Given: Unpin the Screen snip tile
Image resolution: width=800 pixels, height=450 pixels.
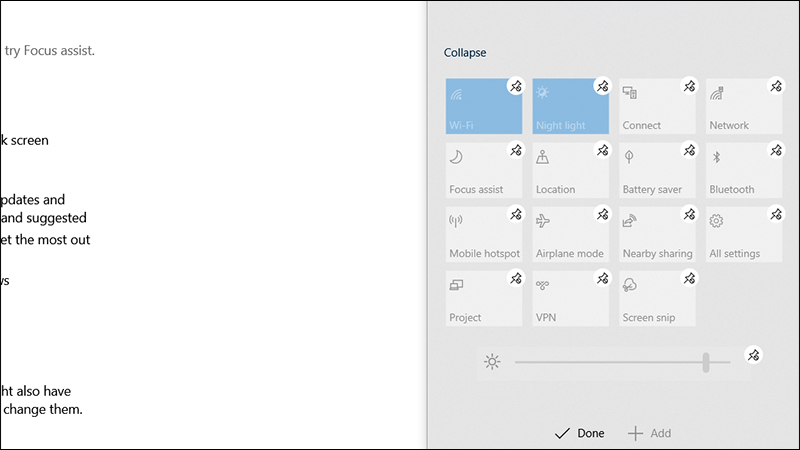Looking at the screenshot, I should 689,279.
